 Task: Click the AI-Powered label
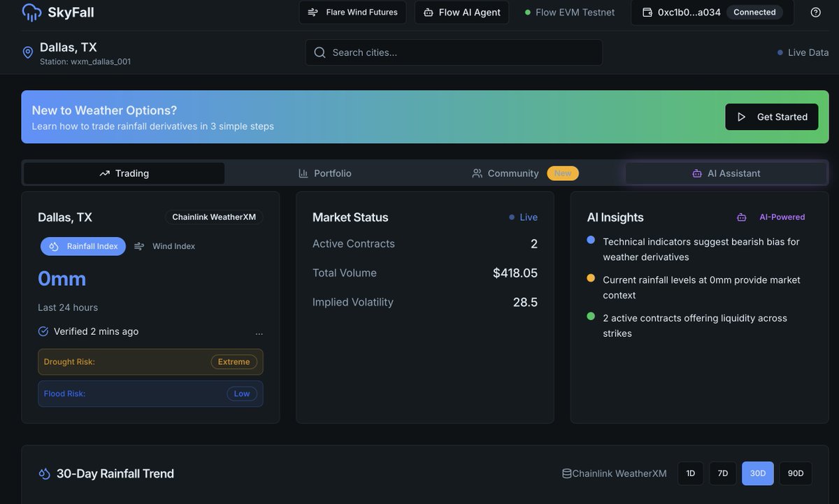[782, 217]
